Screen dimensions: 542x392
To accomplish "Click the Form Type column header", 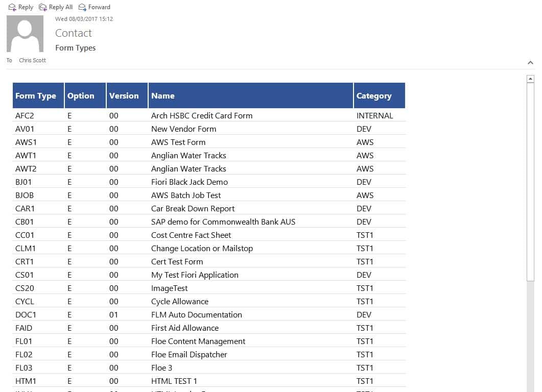I will coord(38,95).
